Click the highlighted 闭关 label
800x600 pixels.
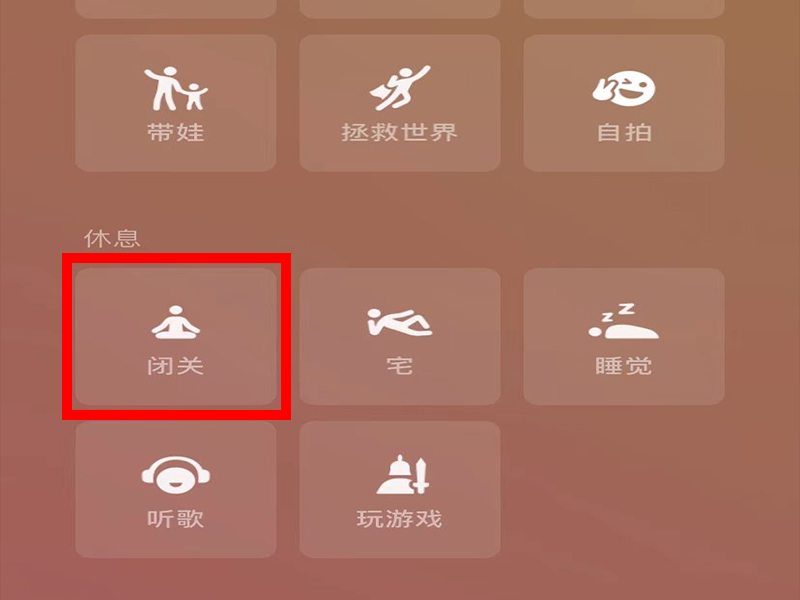point(176,366)
